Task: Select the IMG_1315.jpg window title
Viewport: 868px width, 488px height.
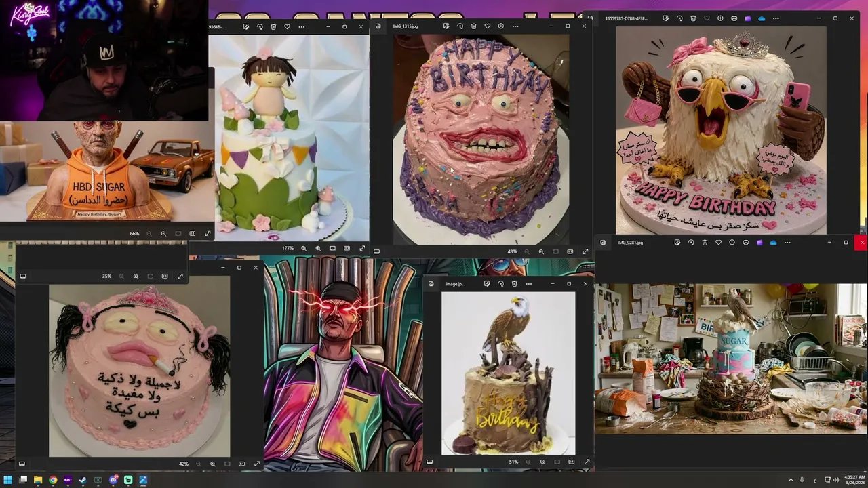Action: tap(406, 26)
